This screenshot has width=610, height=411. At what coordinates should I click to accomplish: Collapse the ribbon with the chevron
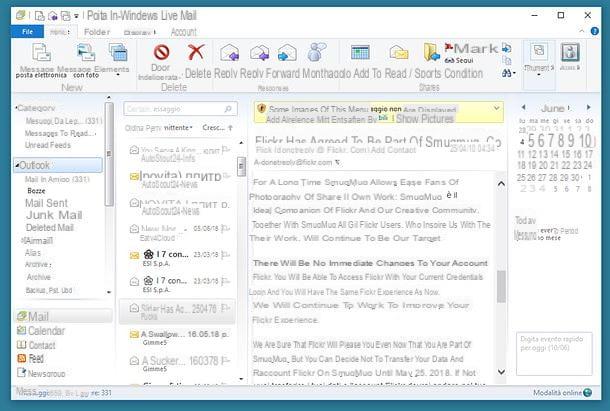pos(582,31)
